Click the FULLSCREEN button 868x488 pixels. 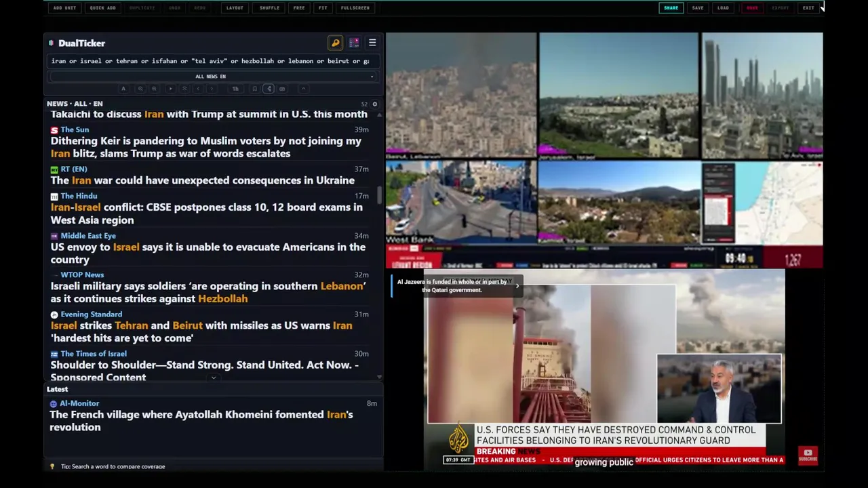tap(355, 8)
